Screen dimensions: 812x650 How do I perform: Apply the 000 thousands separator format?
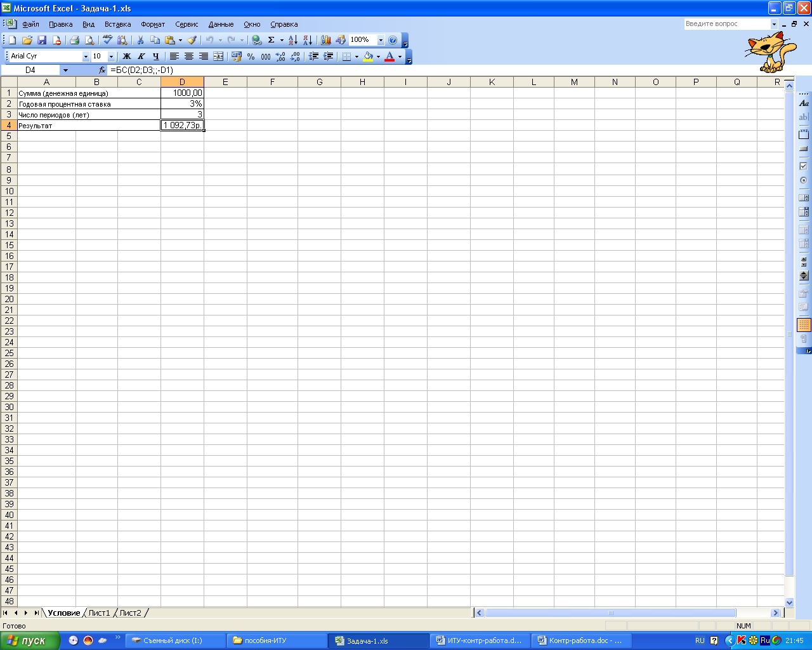[x=266, y=56]
